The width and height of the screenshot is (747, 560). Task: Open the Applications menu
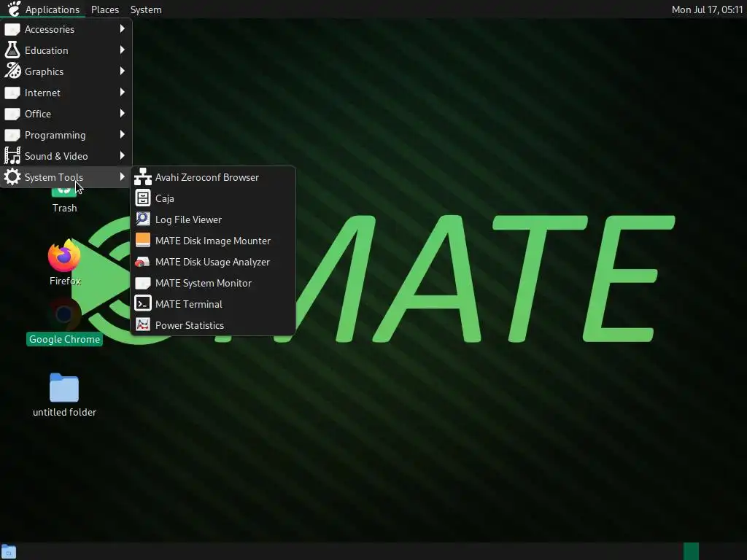(x=52, y=9)
